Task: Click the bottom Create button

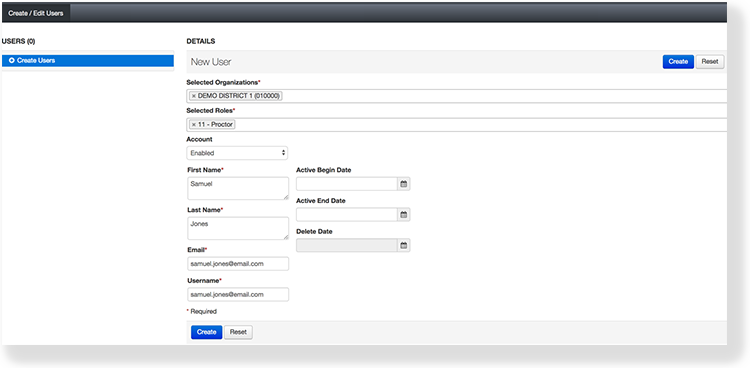Action: click(x=207, y=332)
